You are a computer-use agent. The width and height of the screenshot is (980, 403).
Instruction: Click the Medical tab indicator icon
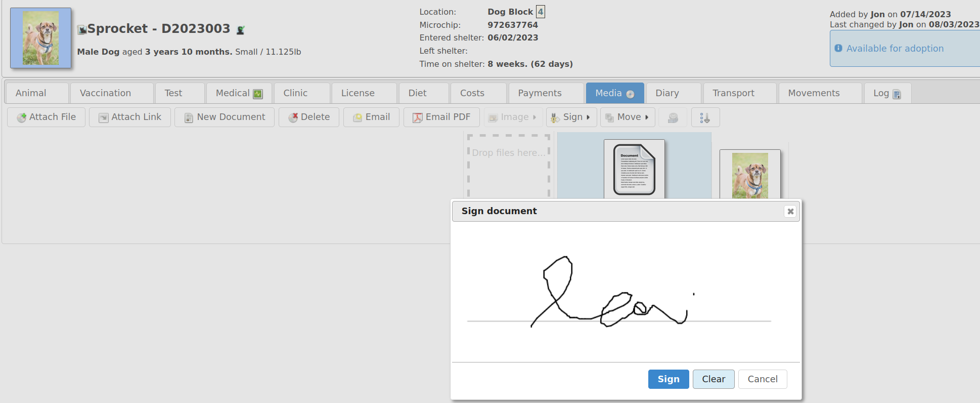click(258, 94)
